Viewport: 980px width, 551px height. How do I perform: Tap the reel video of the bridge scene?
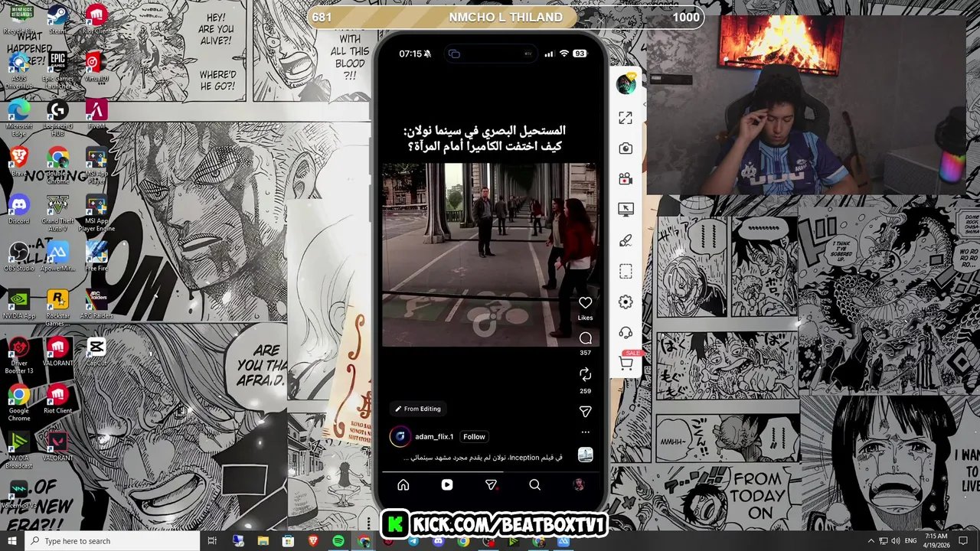[x=490, y=254]
